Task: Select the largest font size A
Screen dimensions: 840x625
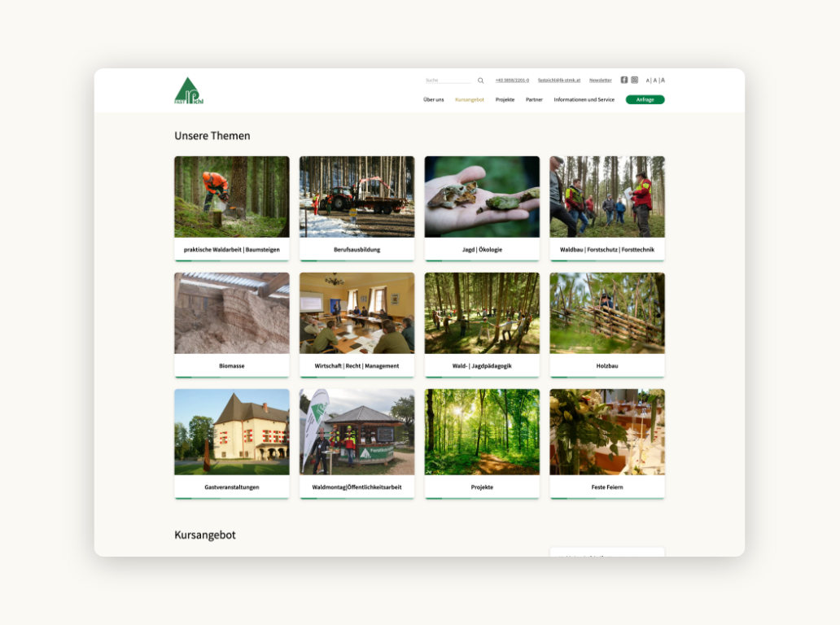Action: click(x=663, y=80)
